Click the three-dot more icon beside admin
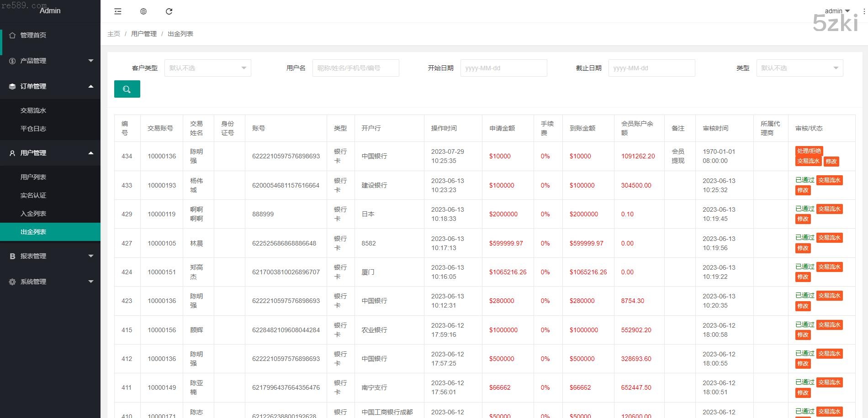Screen dimensions: 868x418 [864, 11]
